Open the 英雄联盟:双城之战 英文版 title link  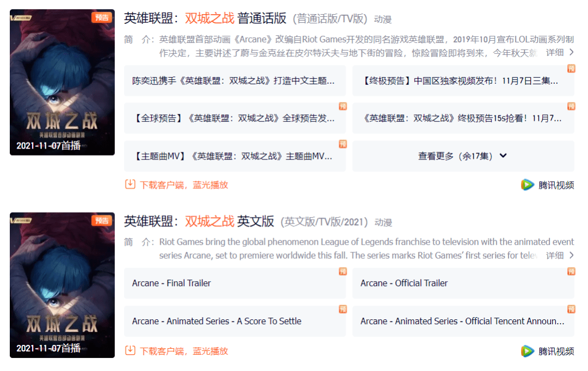click(199, 221)
